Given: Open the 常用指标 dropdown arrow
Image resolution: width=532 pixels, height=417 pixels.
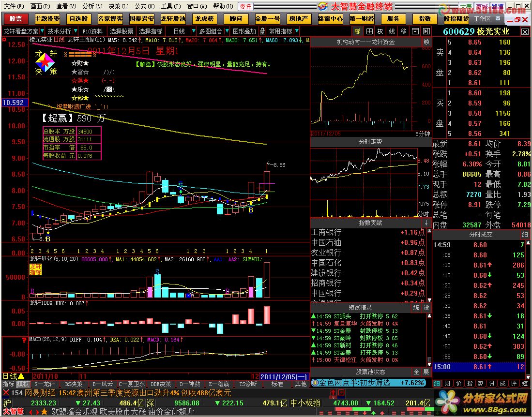Looking at the screenshot, I should click(297, 31).
